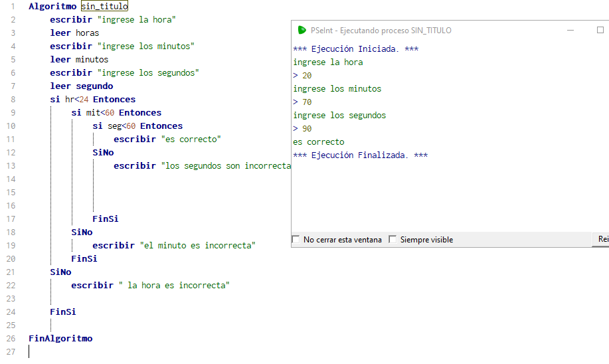Click the 'Ejecución Iniciada' message line
Screen dimensions: 609x364
pos(356,49)
